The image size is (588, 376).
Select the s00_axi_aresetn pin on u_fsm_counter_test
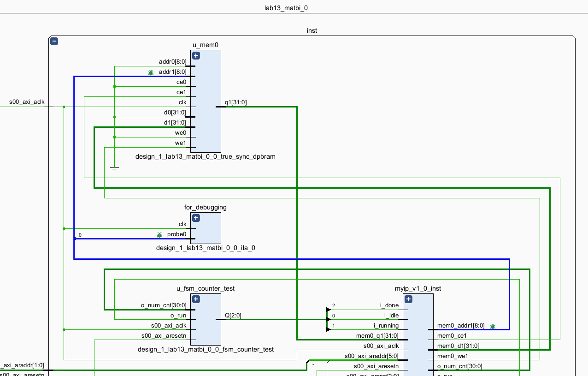click(164, 336)
